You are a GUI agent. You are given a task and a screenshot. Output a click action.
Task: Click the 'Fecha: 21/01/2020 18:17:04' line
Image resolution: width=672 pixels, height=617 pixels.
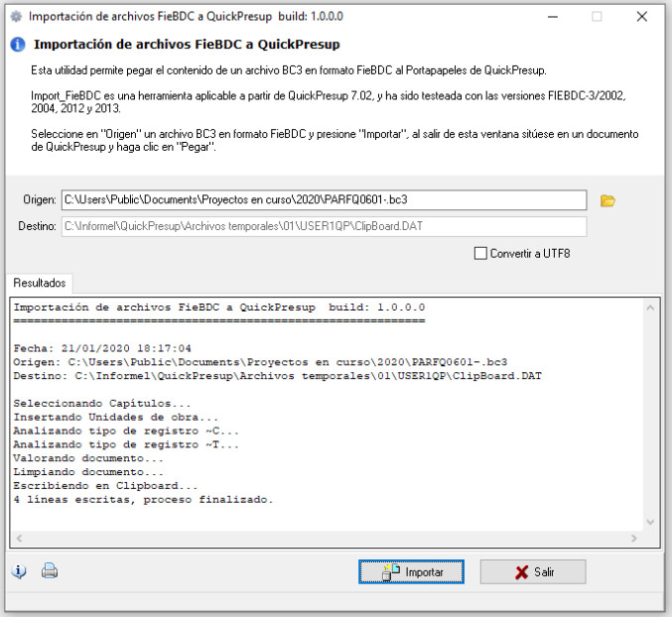pos(102,348)
